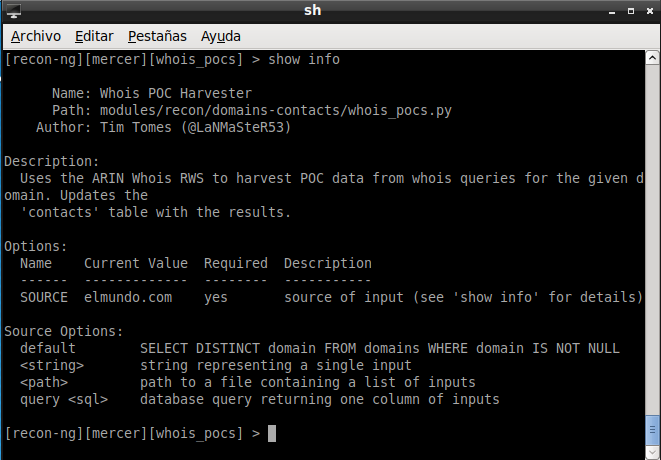Click the elmundo.com SOURCE value
The width and height of the screenshot is (661, 460).
pyautogui.click(x=128, y=297)
